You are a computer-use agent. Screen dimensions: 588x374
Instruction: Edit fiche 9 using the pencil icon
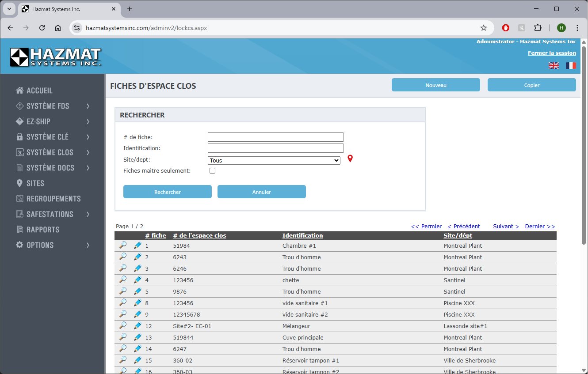click(137, 314)
